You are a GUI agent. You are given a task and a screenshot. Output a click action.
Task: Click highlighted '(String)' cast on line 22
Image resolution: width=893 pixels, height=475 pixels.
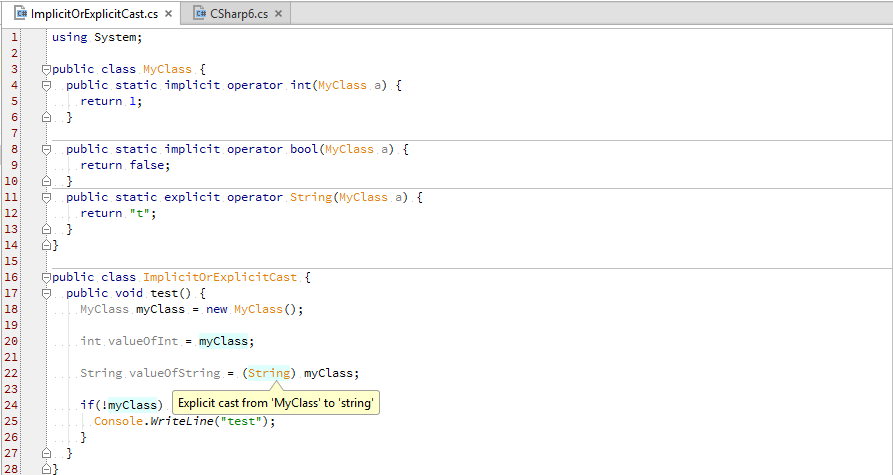pyautogui.click(x=269, y=373)
